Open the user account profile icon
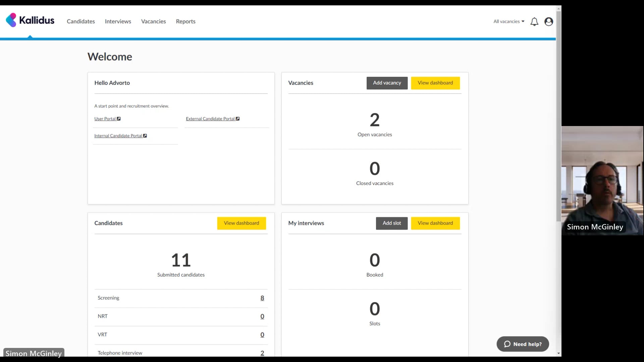 549,22
